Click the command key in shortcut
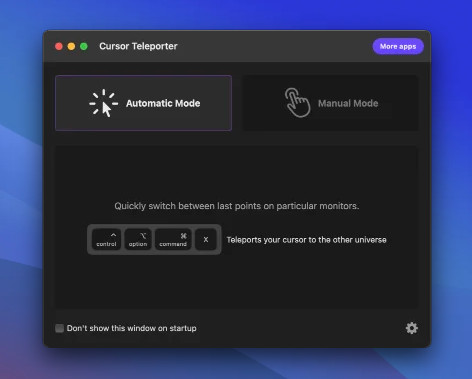 173,239
